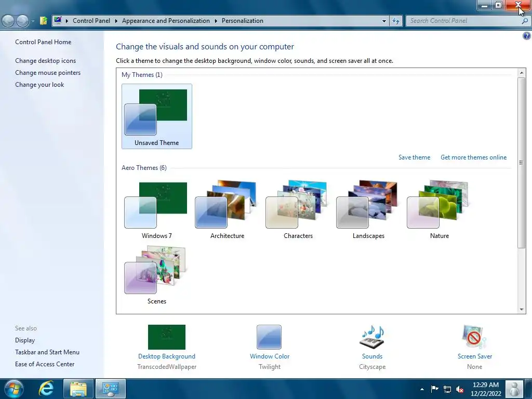Viewport: 532px width, 399px height.
Task: Click Save theme link
Action: pos(414,157)
